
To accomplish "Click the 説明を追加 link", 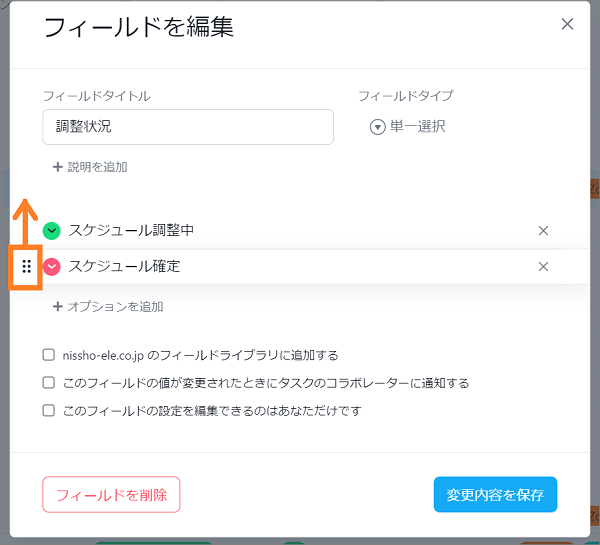I will (98, 167).
